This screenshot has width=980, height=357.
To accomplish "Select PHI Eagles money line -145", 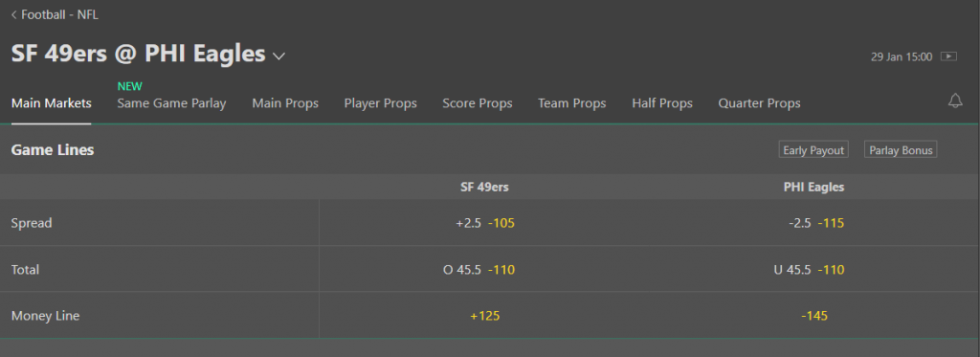I will [x=815, y=316].
